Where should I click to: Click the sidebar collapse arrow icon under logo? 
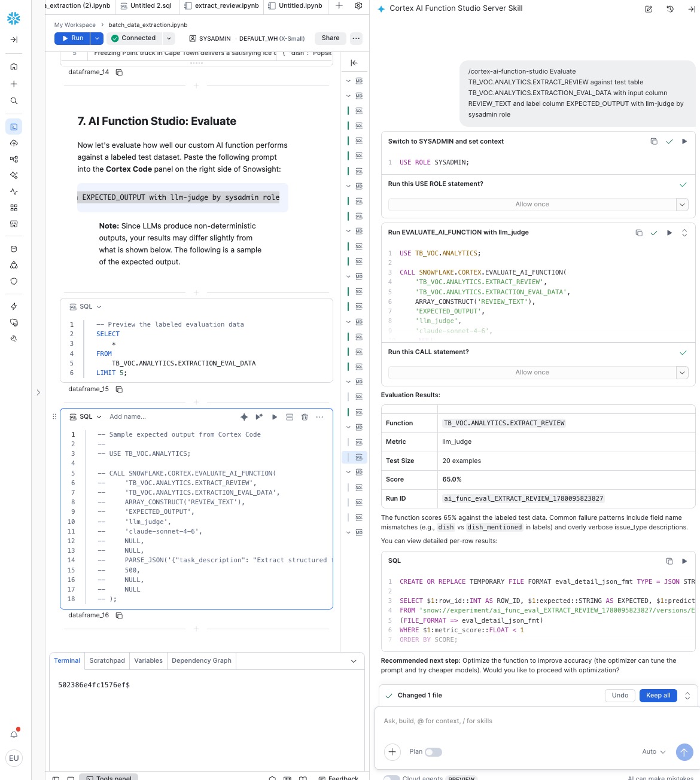click(14, 39)
